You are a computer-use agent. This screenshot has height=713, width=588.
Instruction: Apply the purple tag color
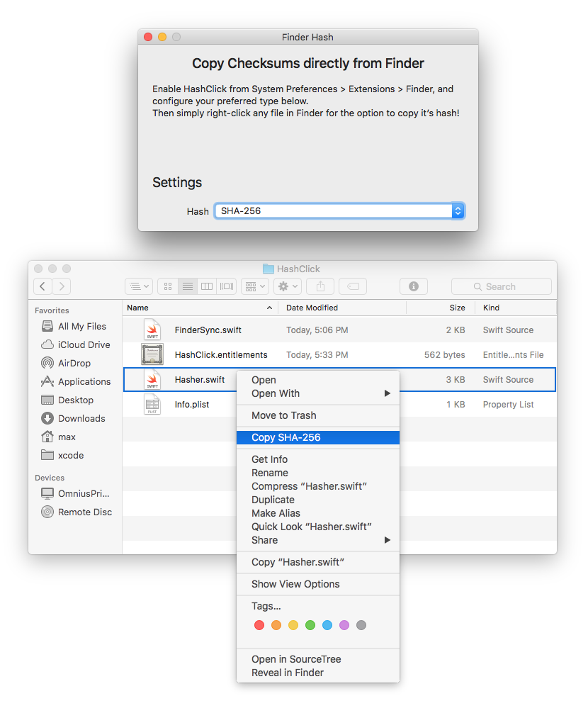(x=344, y=625)
